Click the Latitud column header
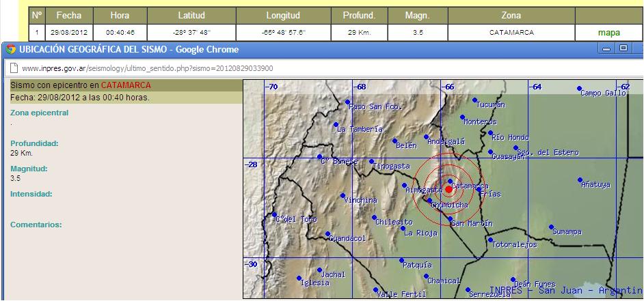Screen dimensions: 644x301 191,15
